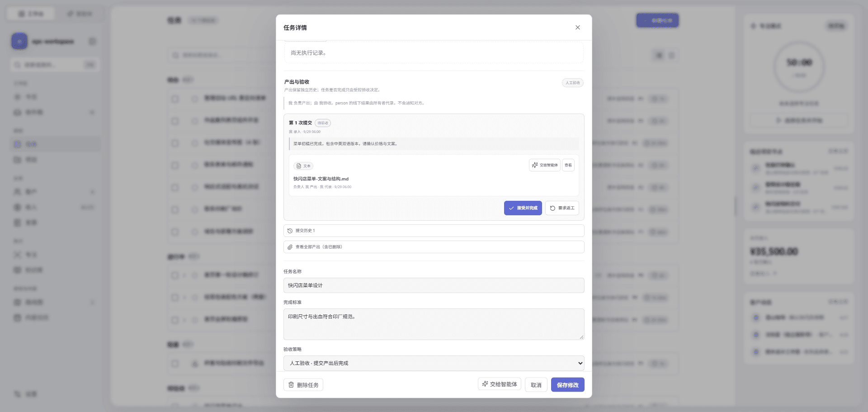Click the 产出与验收 heading
This screenshot has width=868, height=412.
pyautogui.click(x=297, y=82)
